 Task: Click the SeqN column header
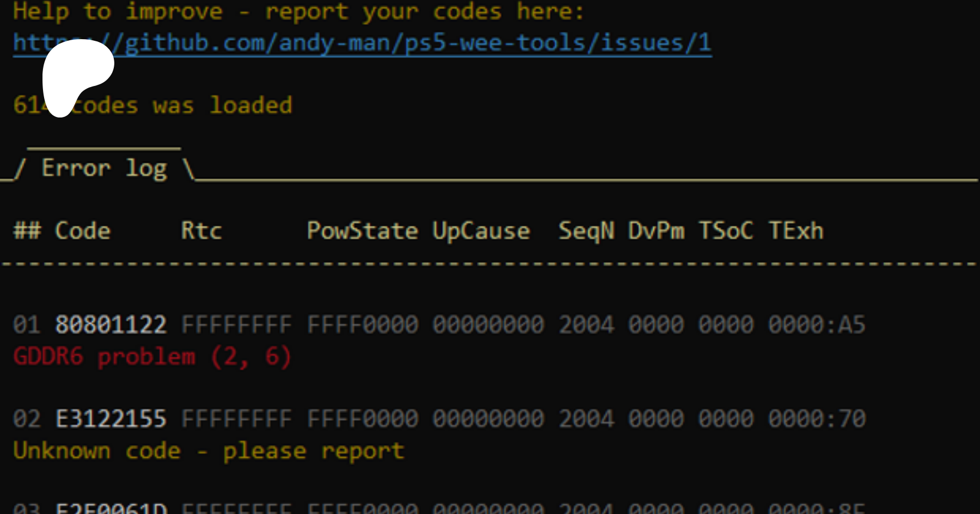586,231
